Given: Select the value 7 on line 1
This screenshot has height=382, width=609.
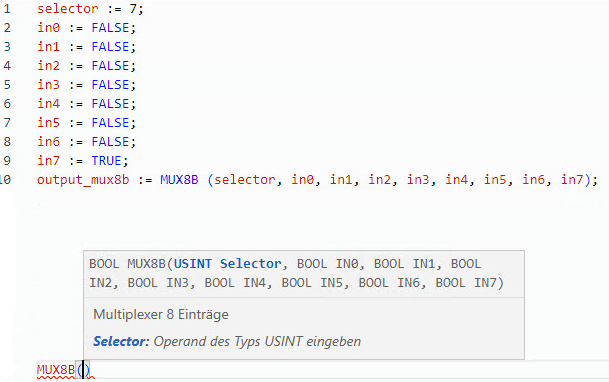Looking at the screenshot, I should click(133, 9).
